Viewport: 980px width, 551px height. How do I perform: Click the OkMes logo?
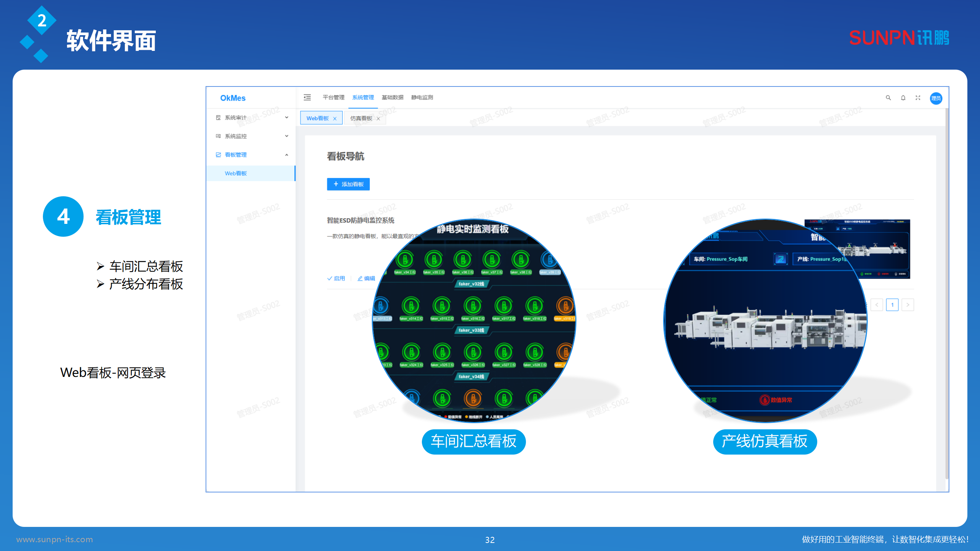pyautogui.click(x=233, y=98)
